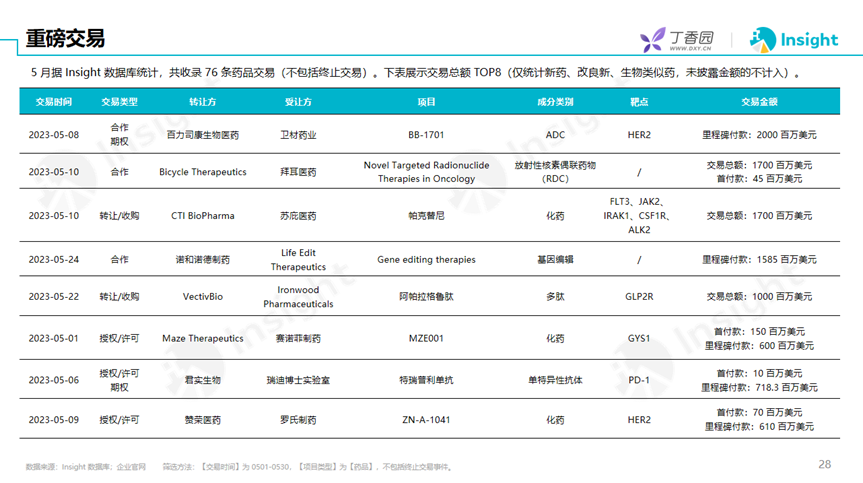Click the 转让方 column header
The image size is (863, 483).
pyautogui.click(x=203, y=102)
